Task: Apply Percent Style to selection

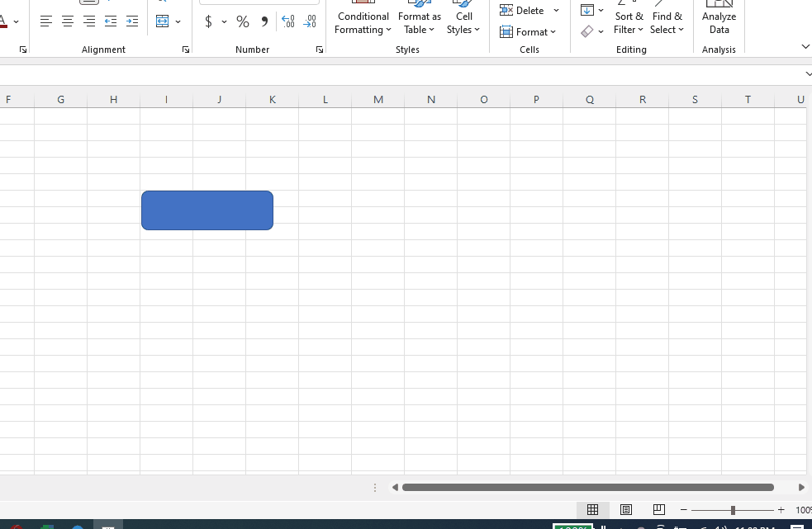Action: [x=242, y=21]
